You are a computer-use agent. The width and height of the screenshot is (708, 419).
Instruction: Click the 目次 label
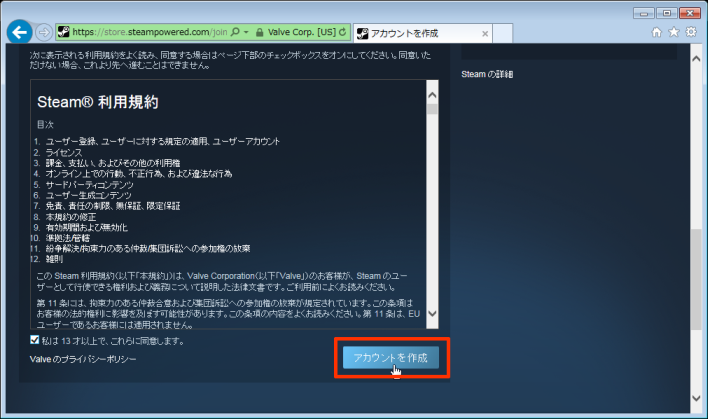(x=45, y=125)
